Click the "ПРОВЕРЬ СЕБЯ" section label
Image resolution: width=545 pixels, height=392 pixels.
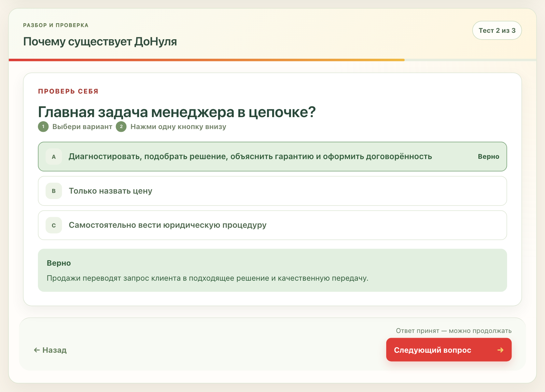(68, 91)
